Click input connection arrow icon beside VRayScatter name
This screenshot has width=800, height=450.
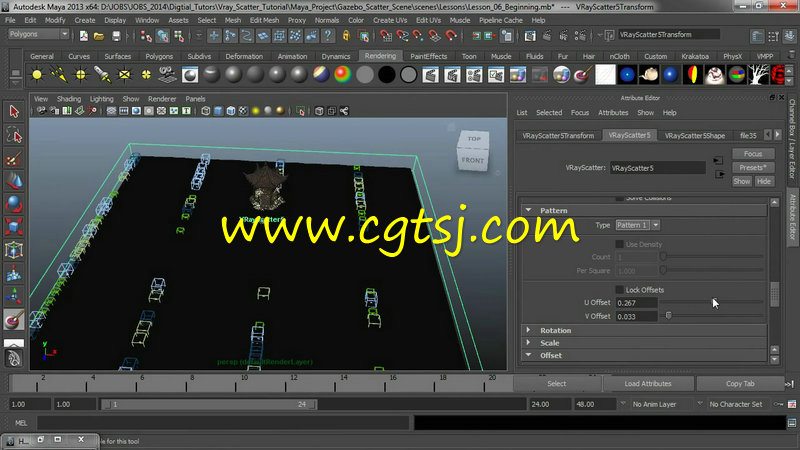(x=718, y=161)
